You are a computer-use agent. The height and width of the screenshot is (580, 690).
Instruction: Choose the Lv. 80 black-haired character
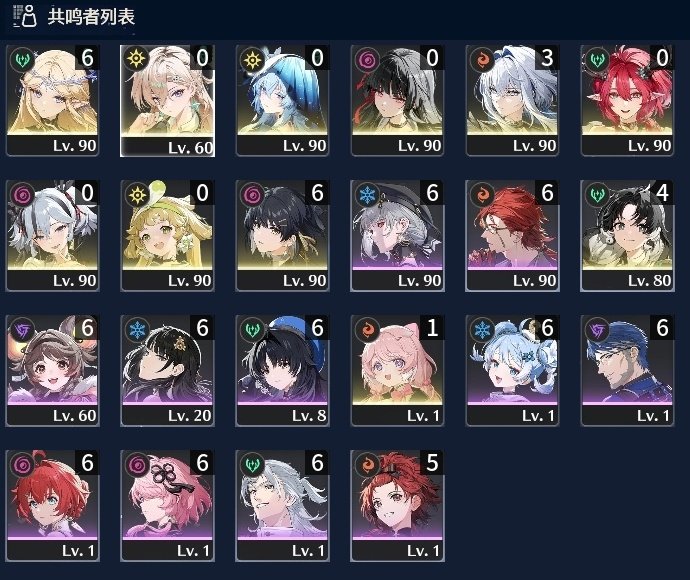[627, 235]
